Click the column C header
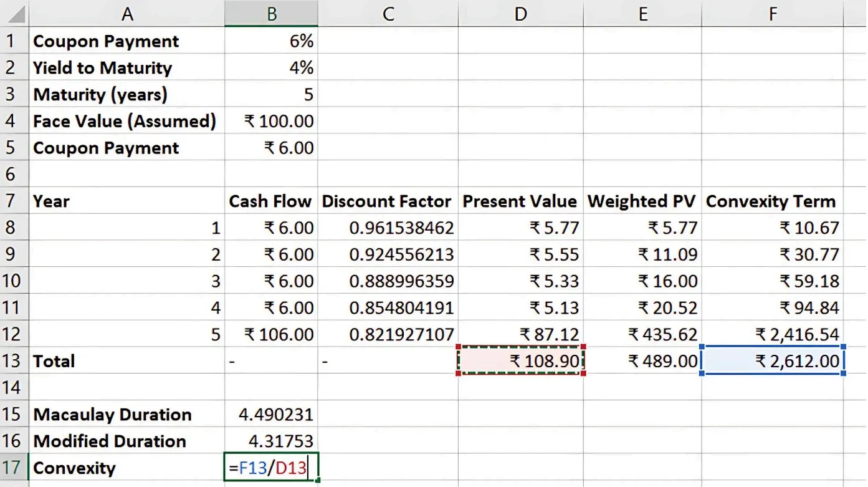The height and width of the screenshot is (487, 868). 388,14
